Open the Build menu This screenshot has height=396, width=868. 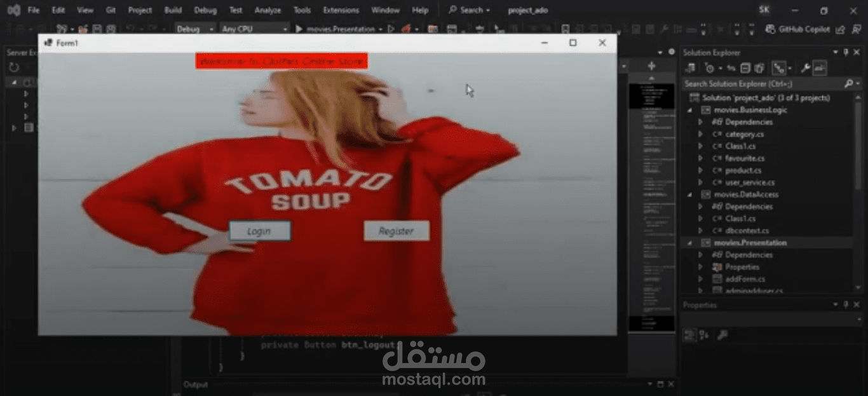pos(173,10)
